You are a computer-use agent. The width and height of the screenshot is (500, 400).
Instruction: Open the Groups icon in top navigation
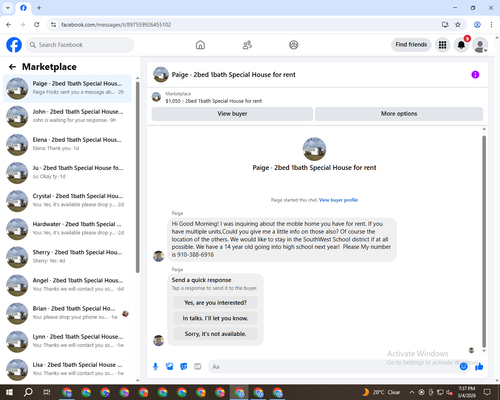(x=294, y=45)
